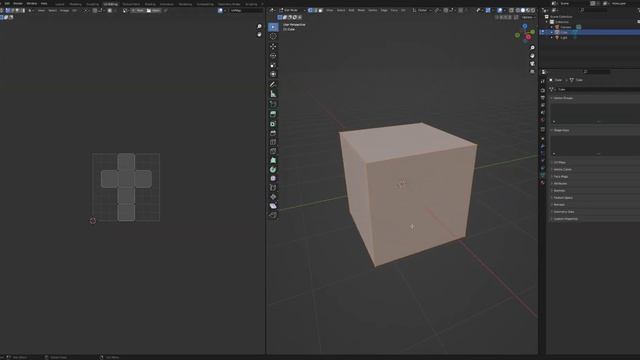The image size is (640, 360).
Task: Click New image button in UV editor
Action: tap(138, 10)
